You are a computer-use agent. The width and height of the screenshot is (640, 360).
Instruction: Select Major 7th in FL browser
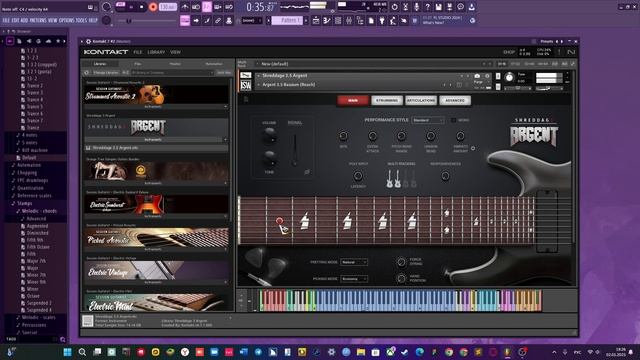(x=36, y=261)
